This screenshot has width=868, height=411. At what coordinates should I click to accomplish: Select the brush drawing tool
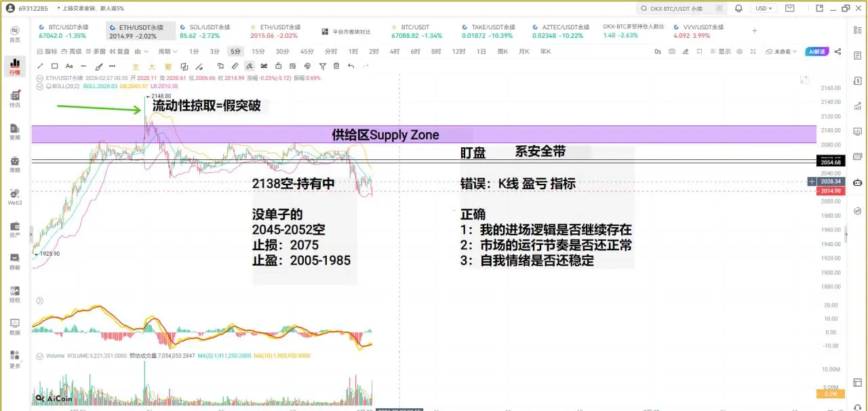click(x=99, y=66)
